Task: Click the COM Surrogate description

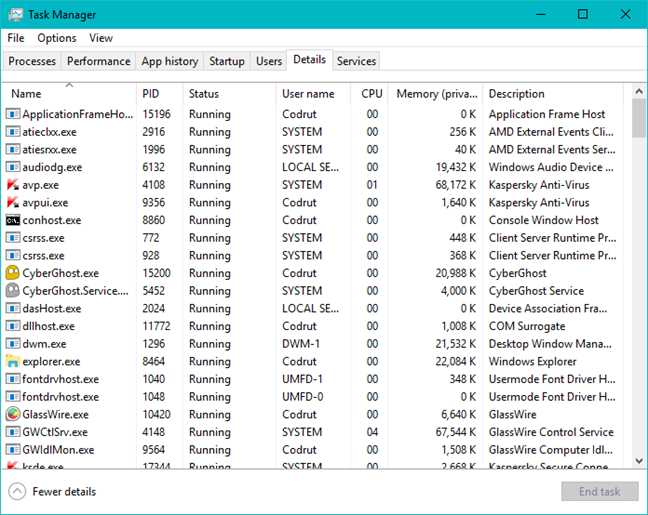Action: coord(527,326)
